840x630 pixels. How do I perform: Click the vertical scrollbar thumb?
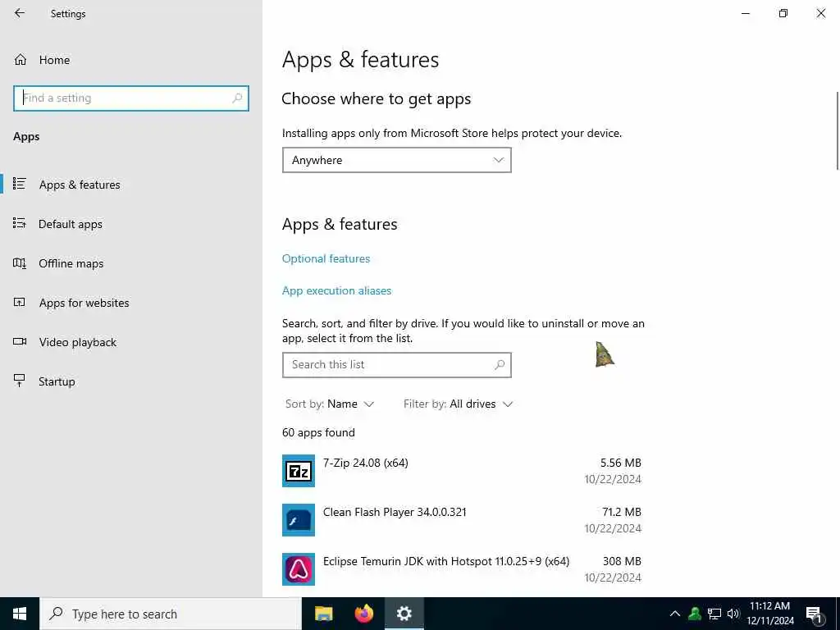tap(838, 131)
